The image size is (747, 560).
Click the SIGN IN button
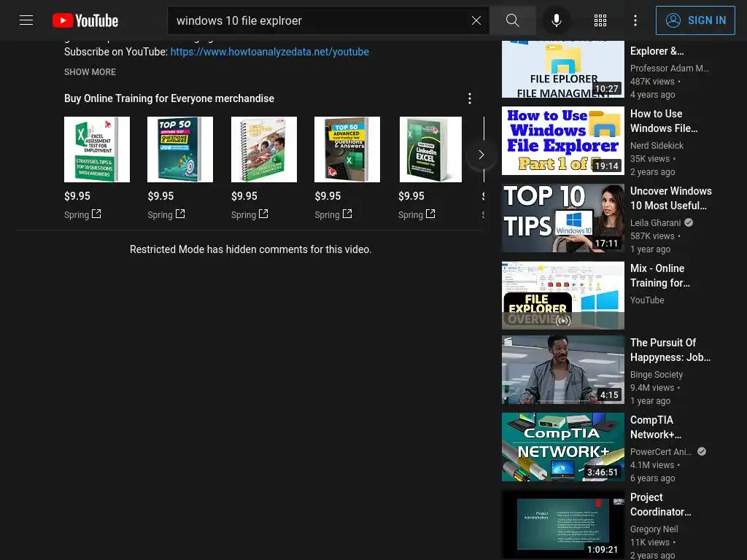[x=695, y=20]
